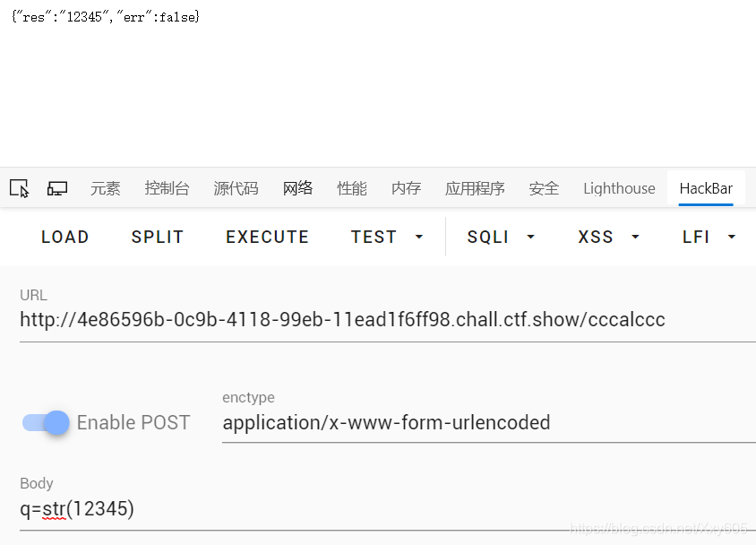Open the Lighthouse tab

coord(619,188)
